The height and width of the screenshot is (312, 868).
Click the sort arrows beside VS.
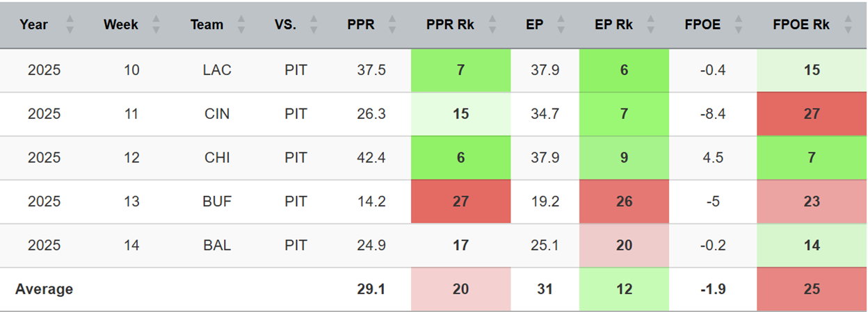(x=314, y=25)
